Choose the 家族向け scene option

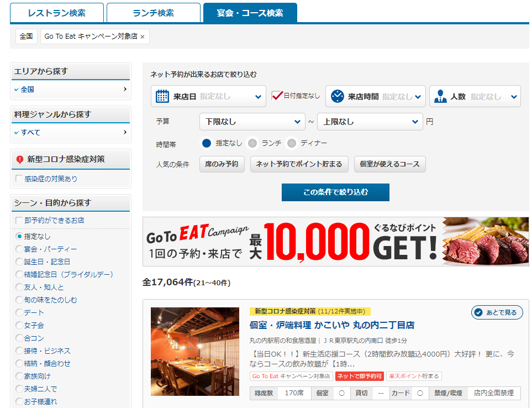click(19, 376)
